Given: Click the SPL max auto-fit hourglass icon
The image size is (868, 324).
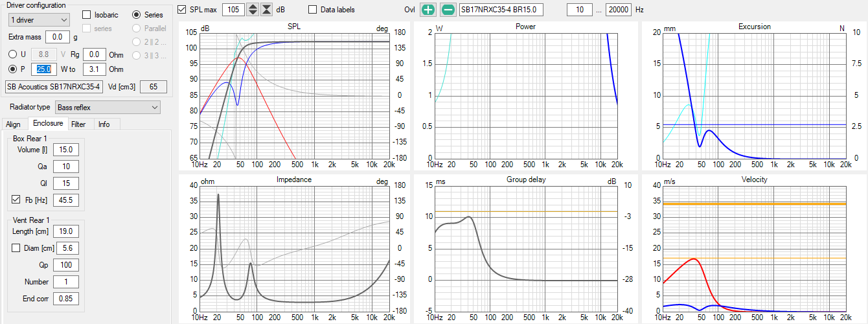Looking at the screenshot, I should coord(266,10).
